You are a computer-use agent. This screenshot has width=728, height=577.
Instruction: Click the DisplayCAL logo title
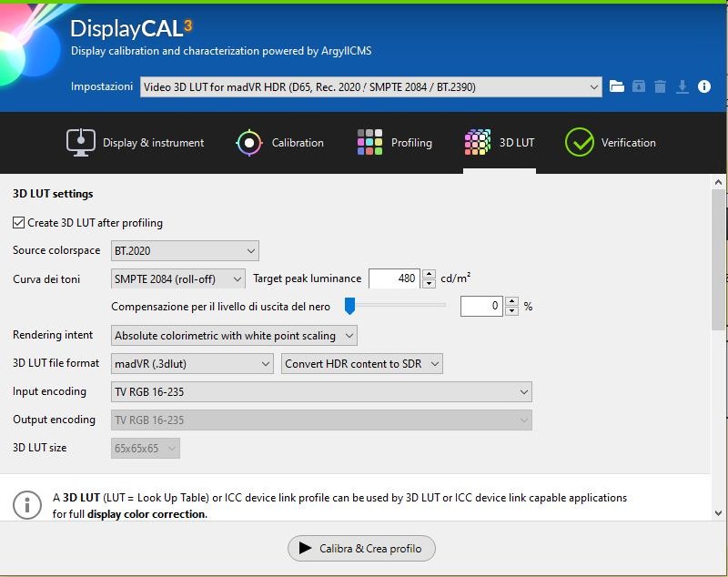pyautogui.click(x=131, y=29)
